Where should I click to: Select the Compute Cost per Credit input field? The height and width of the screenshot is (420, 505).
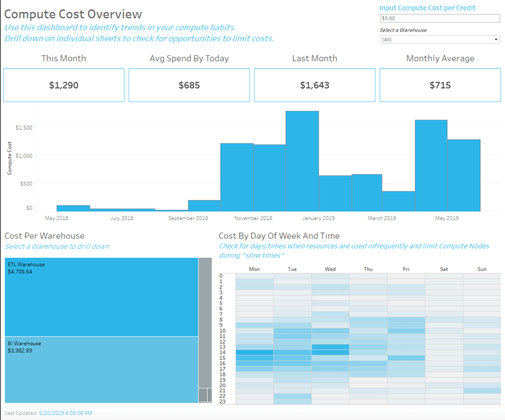[x=440, y=18]
